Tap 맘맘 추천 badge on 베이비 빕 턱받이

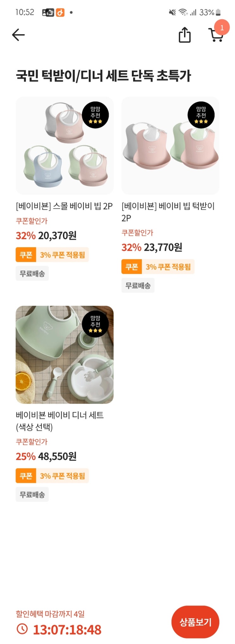coord(201,115)
